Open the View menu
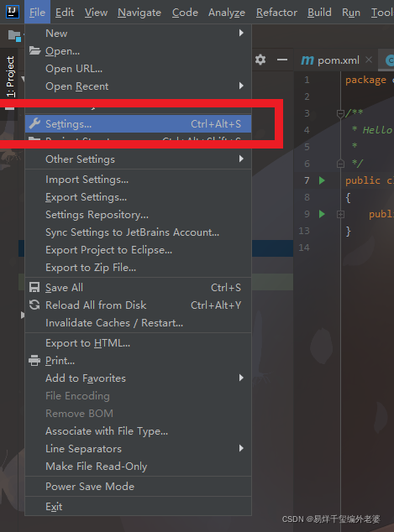 pos(96,13)
